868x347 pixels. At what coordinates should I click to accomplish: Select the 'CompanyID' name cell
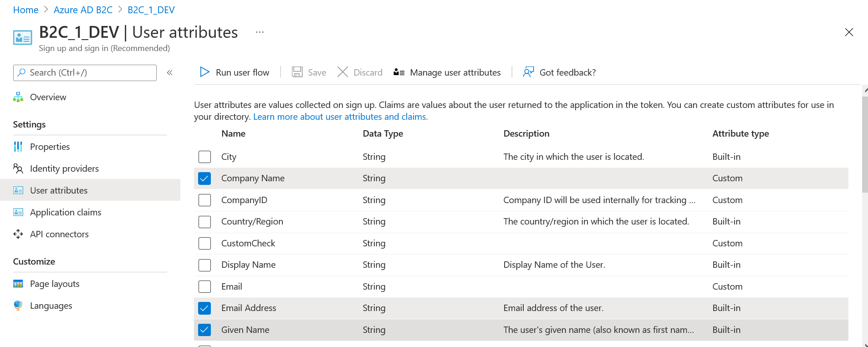pyautogui.click(x=244, y=200)
